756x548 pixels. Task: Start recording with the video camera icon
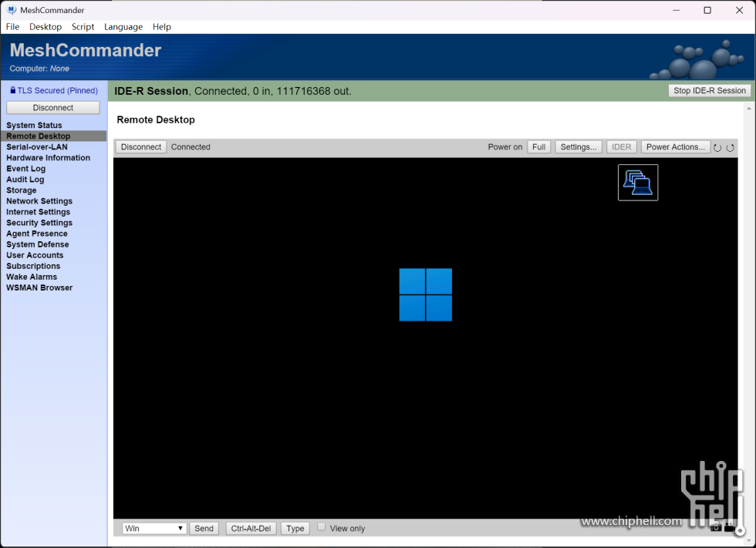point(730,527)
